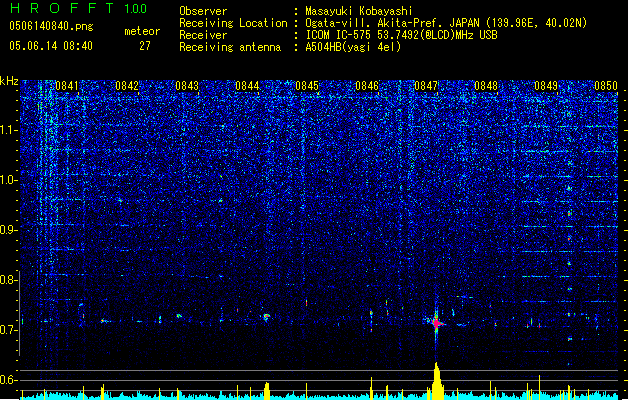Click the A504HB(yagi 4el) antenna text
This screenshot has width=629, height=400.
point(353,47)
